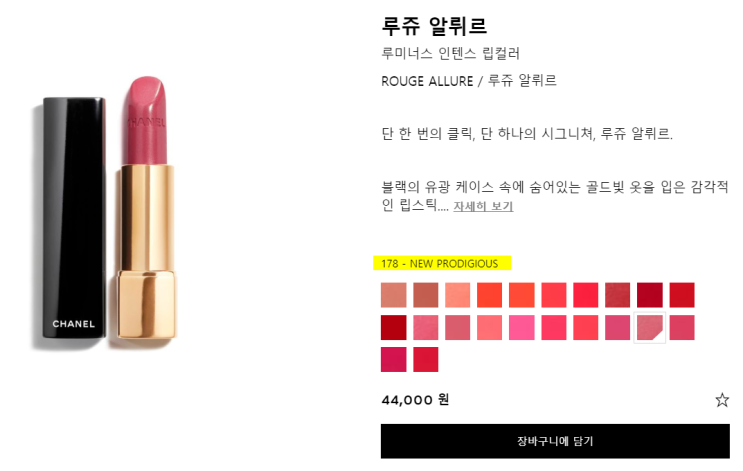Screen dimensions: 743x471
Task: Select the second swatch in top row
Action: (426, 295)
